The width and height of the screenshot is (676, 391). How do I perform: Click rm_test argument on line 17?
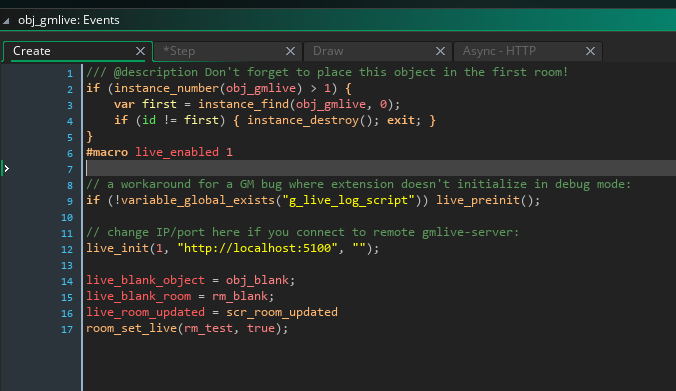pyautogui.click(x=208, y=328)
